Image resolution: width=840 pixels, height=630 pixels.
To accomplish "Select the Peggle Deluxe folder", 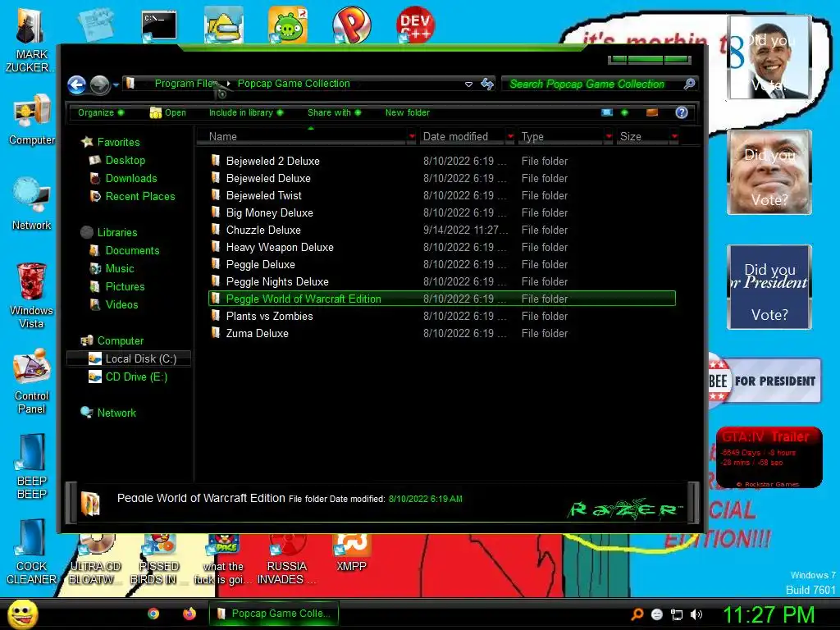I will pos(442,264).
